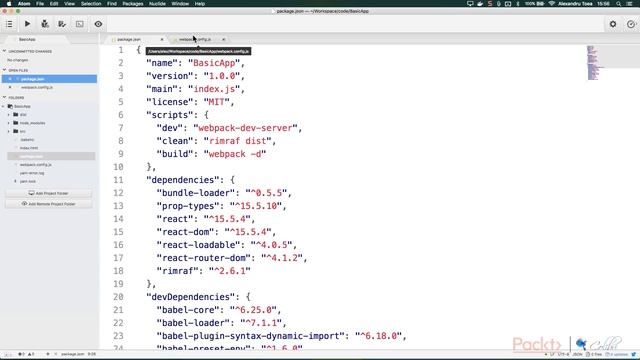Open the Edit menu
640x360 pixels.
tap(54, 4)
